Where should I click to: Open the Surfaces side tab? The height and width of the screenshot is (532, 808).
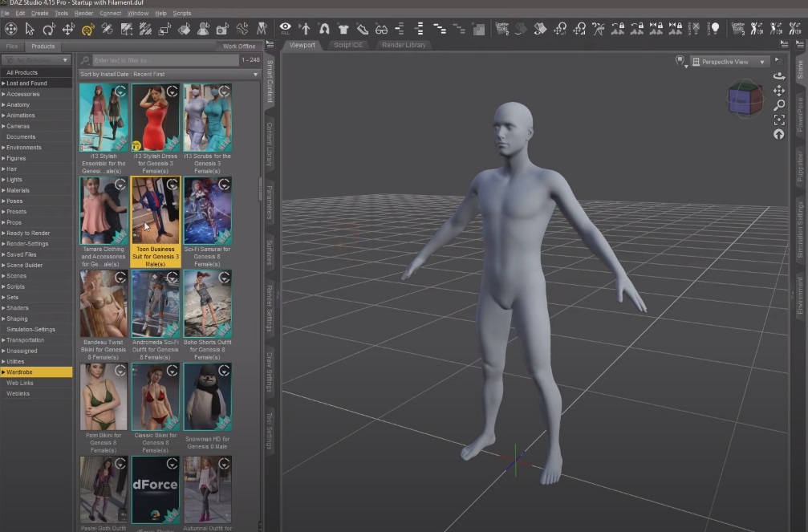click(x=270, y=252)
